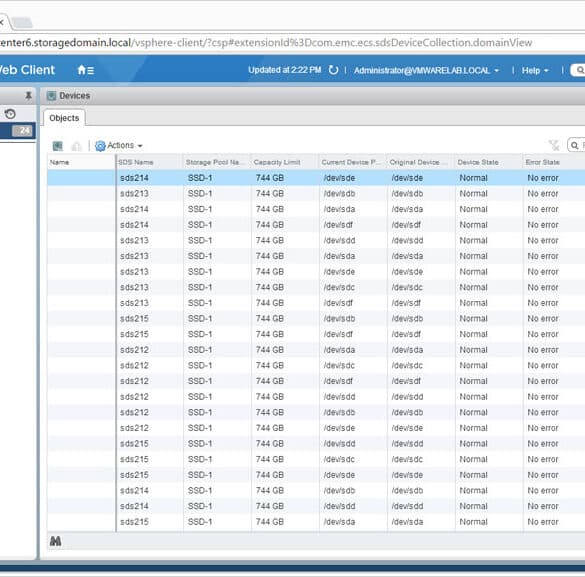Screen dimensions: 585x577
Task: Click the greyed toolbar icon beside Actions
Action: 76,146
